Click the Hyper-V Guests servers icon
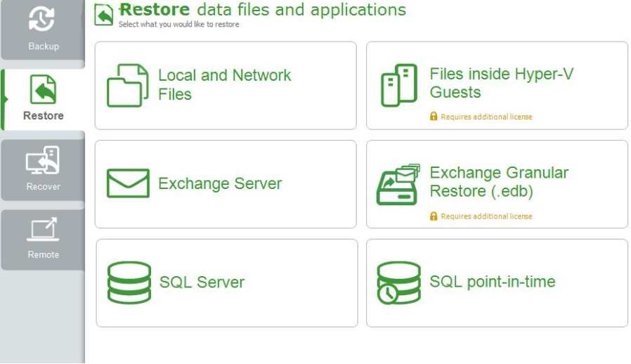This screenshot has height=364, width=631. click(x=399, y=85)
